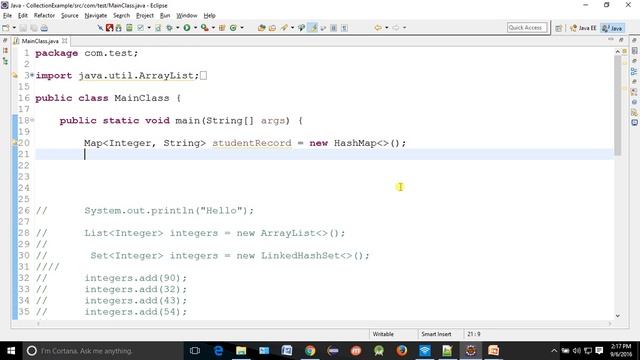The image size is (640, 360).
Task: Expand the New Java Class dropdown arrow
Action: point(242,28)
